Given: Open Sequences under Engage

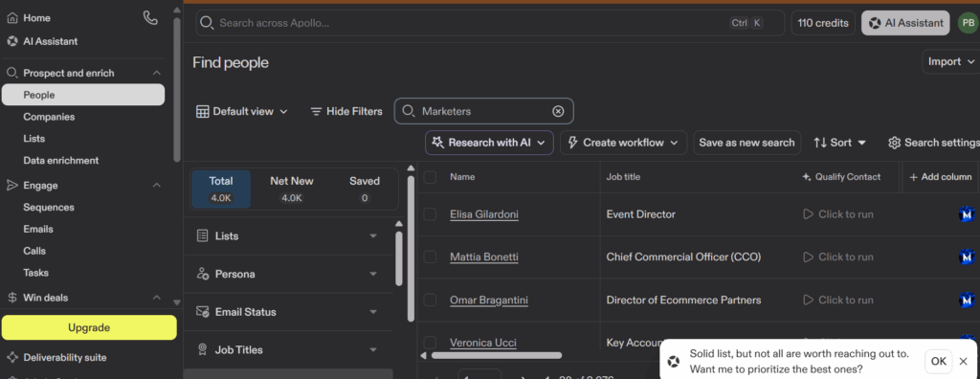Looking at the screenshot, I should click(49, 207).
